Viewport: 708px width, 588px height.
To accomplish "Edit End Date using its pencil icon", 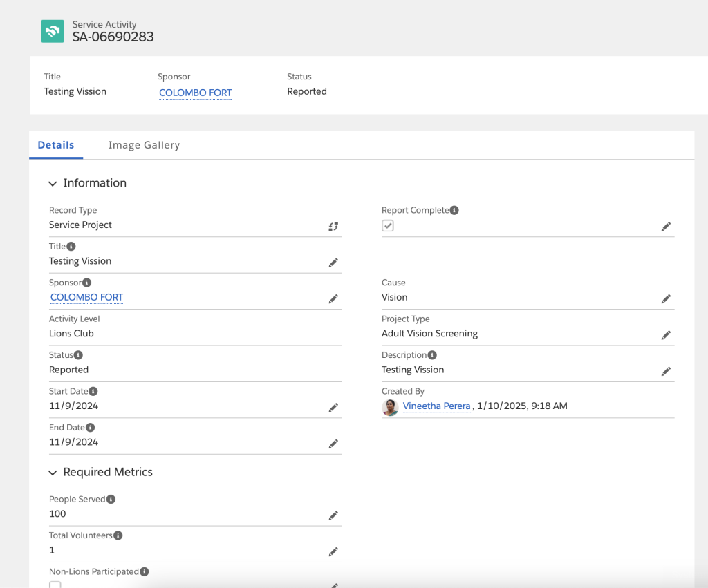I will [x=333, y=444].
